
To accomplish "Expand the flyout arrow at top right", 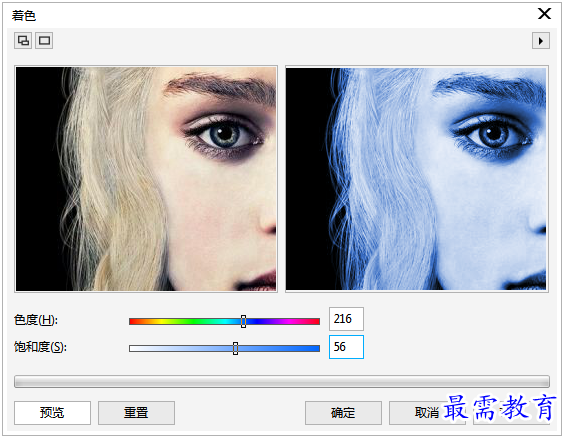I will coord(540,41).
